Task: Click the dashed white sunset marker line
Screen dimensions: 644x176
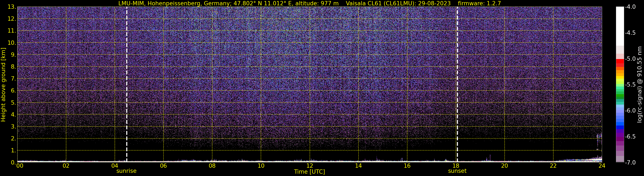Action: 457,84
